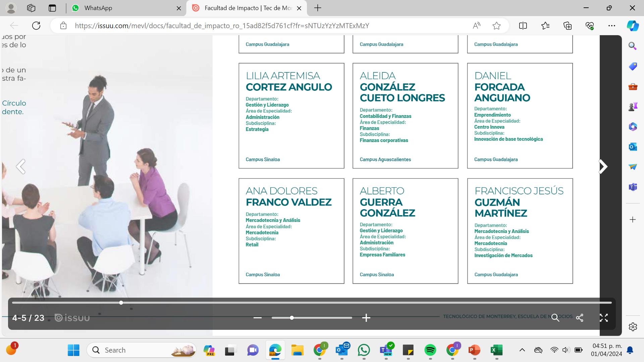This screenshot has width=644, height=362.
Task: Click the taskbar Search box
Action: (142, 350)
